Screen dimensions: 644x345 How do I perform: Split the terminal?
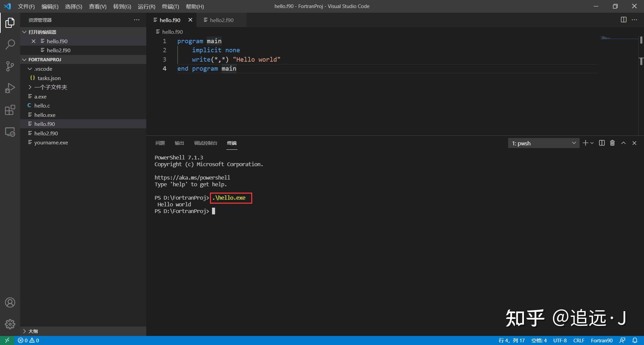(602, 143)
